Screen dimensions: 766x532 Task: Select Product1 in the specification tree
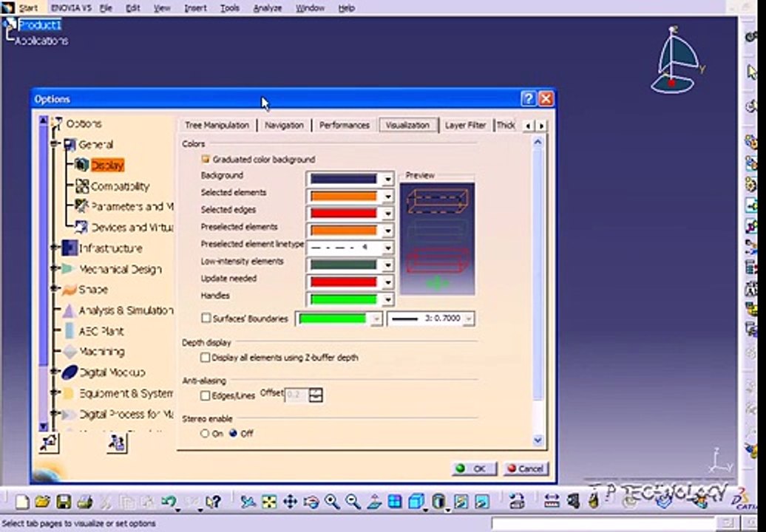coord(40,24)
